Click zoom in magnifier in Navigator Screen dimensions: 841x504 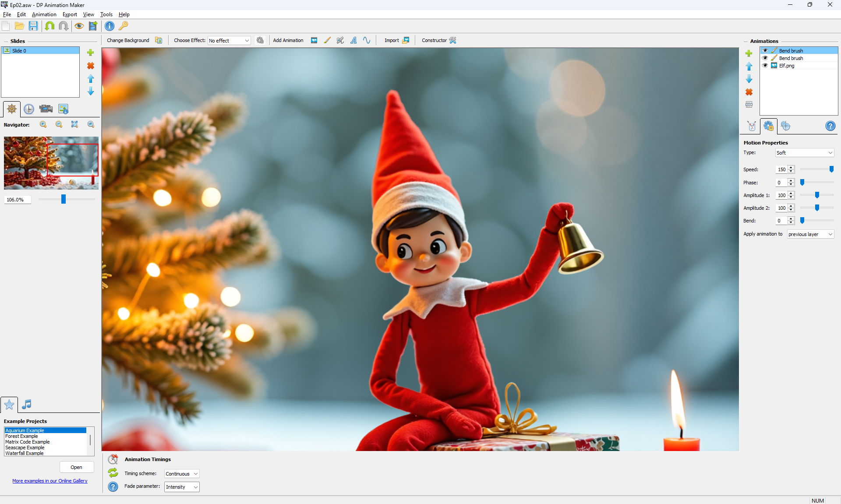click(43, 125)
